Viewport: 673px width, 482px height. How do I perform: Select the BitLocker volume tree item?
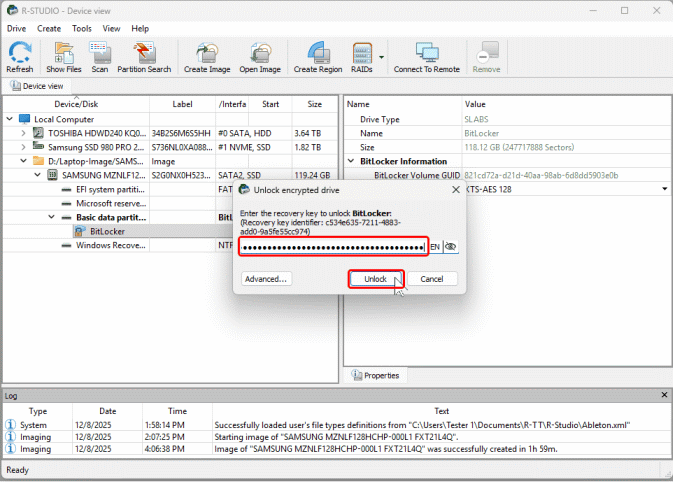coord(107,231)
